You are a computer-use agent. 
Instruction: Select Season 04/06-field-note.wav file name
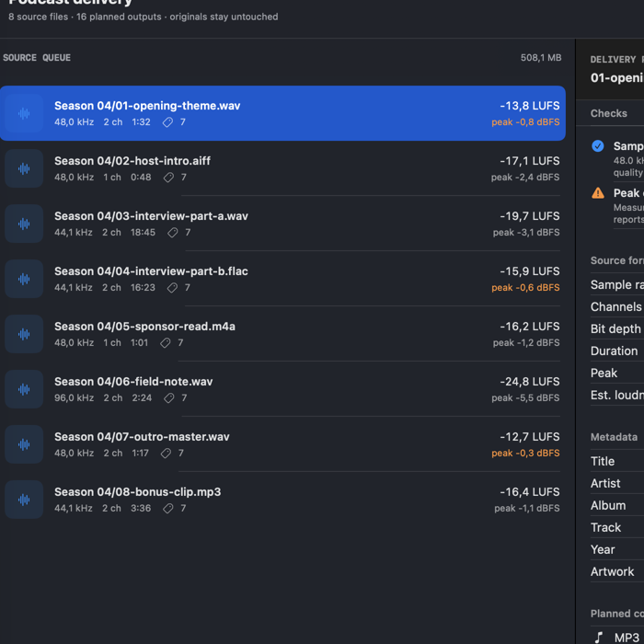[133, 382]
